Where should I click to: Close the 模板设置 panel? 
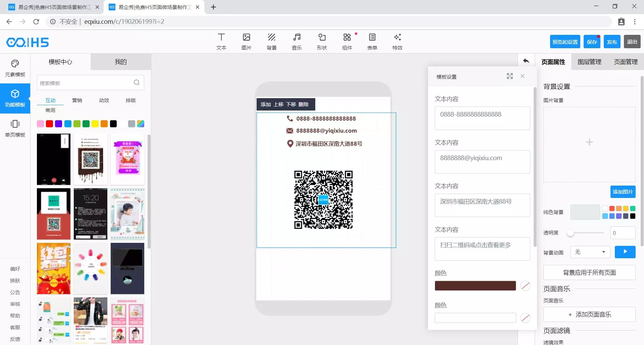[x=523, y=76]
